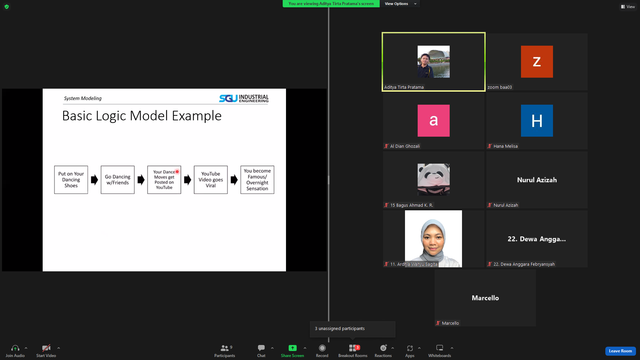Screen dimensions: 640x360
Task: Click the muted mic icon beside Al Dian Ghozali
Action: pos(386,146)
